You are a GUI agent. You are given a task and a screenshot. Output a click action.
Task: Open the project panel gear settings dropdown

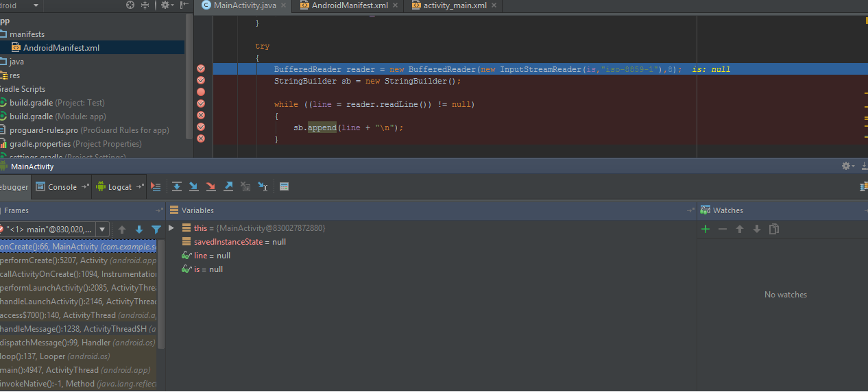[x=166, y=5]
